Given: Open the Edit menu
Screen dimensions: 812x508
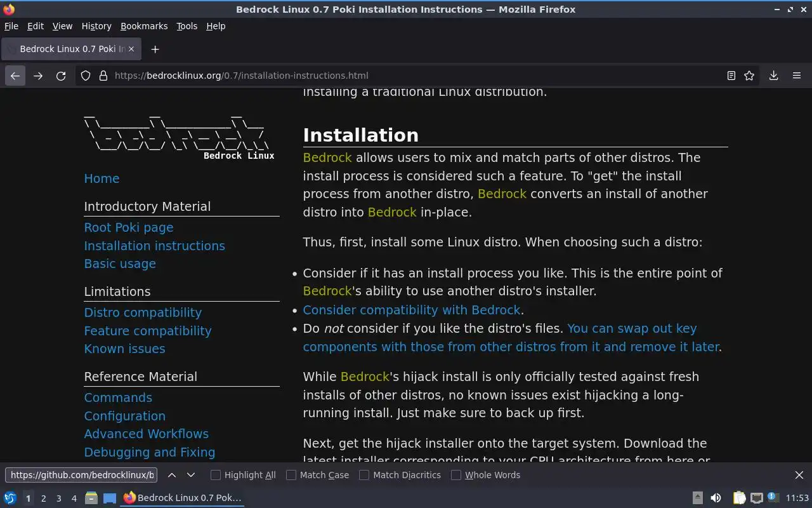Looking at the screenshot, I should pos(36,26).
